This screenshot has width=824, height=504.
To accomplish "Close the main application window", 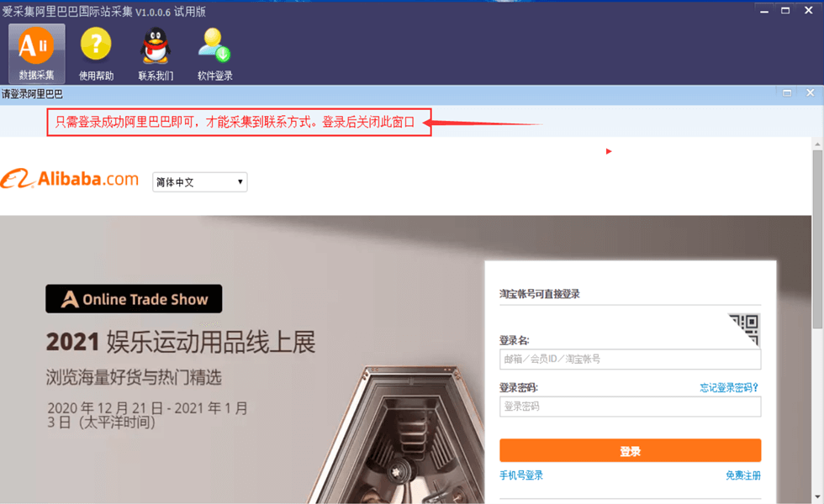I will [808, 10].
